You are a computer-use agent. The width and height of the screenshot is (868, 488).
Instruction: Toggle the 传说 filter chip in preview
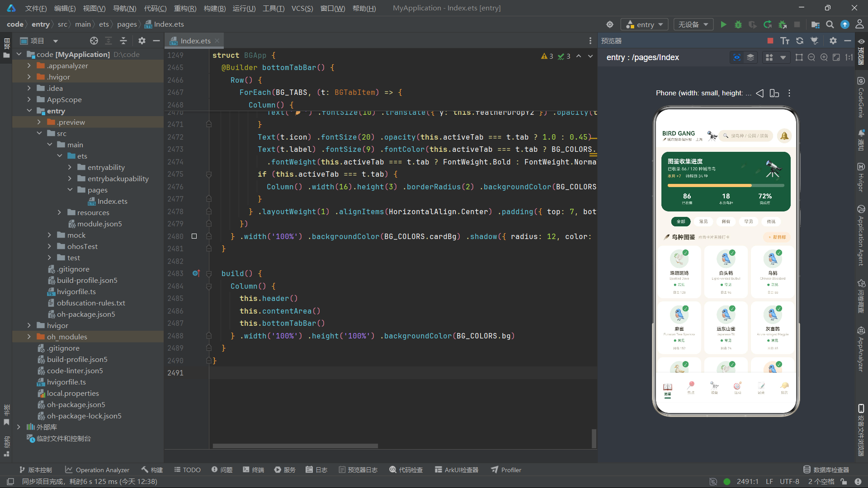tap(771, 221)
